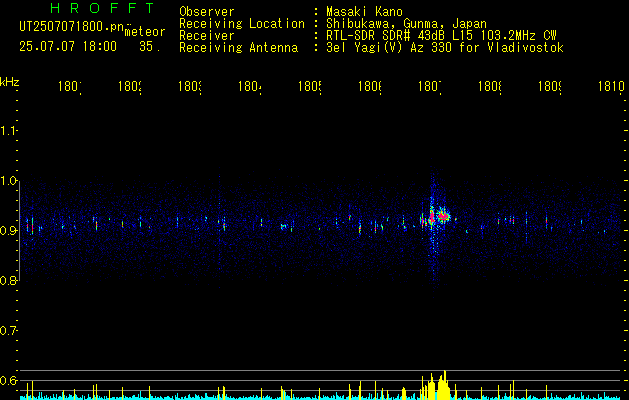The width and height of the screenshot is (629, 400).
Task: Click the 1801 time axis marker
Action: click(70, 86)
